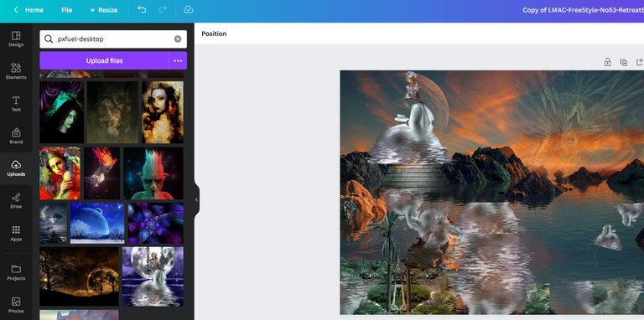Click the undo arrow icon
The height and width of the screenshot is (320, 644).
(142, 10)
